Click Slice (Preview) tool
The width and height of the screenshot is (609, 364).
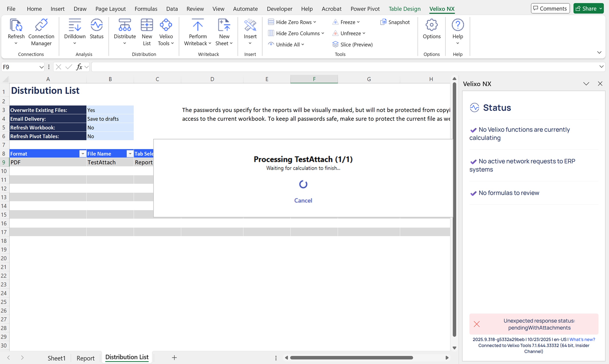(352, 44)
